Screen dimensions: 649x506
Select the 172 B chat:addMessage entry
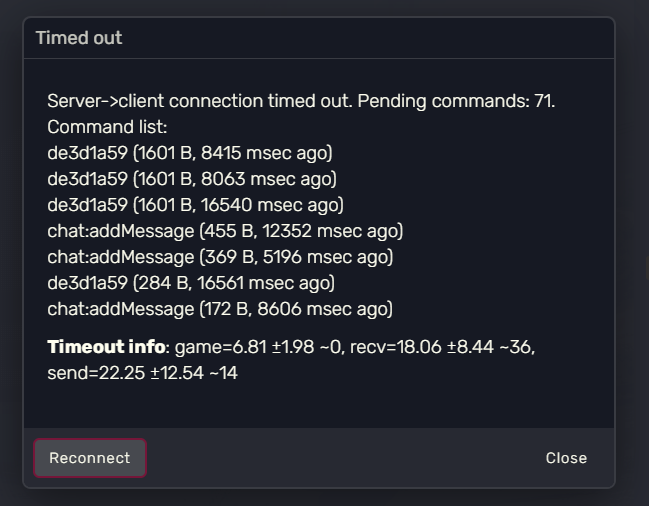(220, 309)
